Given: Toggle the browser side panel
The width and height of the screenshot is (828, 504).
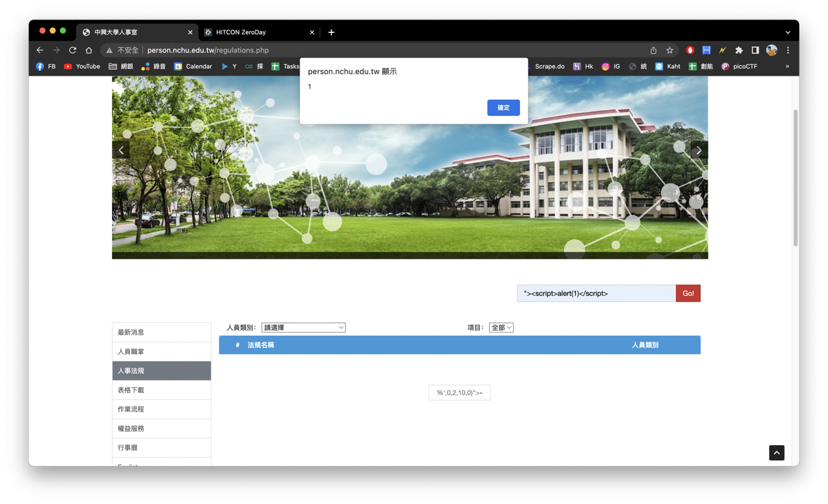Looking at the screenshot, I should pyautogui.click(x=755, y=50).
